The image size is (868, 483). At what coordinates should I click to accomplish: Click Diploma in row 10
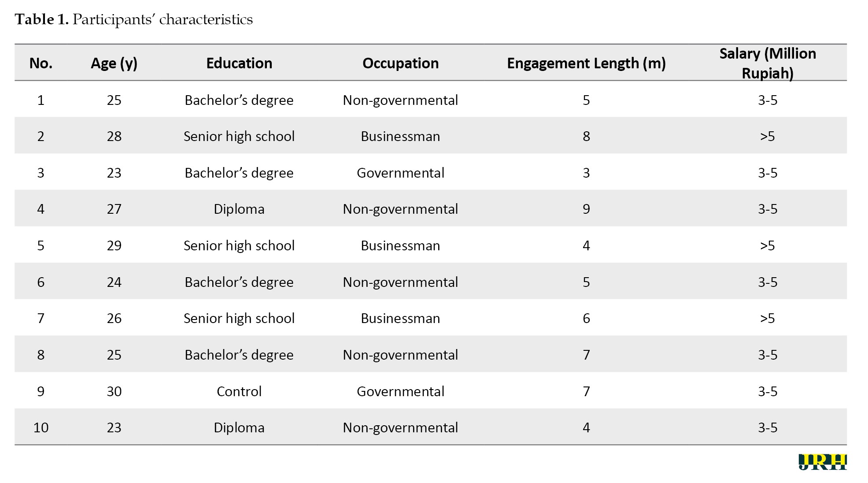click(x=239, y=427)
